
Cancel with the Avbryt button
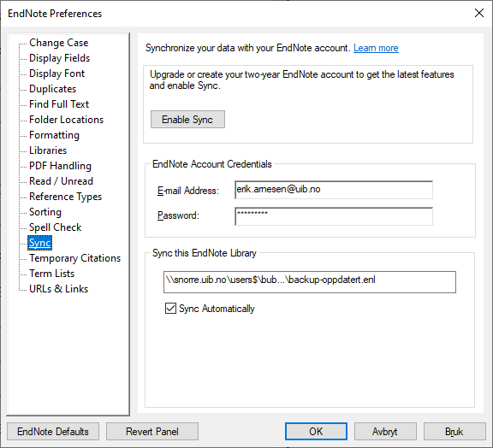pyautogui.click(x=385, y=432)
